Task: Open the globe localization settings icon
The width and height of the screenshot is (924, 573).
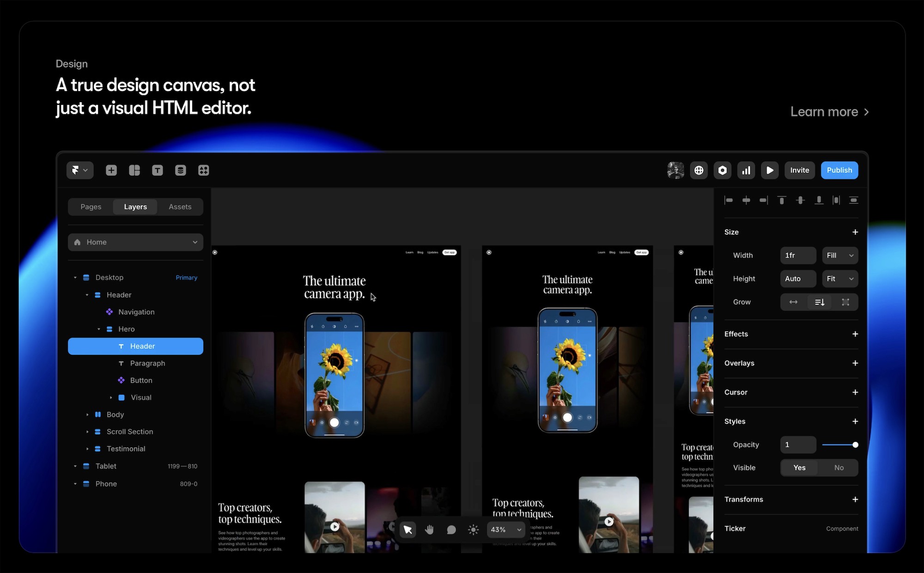Action: (x=699, y=170)
